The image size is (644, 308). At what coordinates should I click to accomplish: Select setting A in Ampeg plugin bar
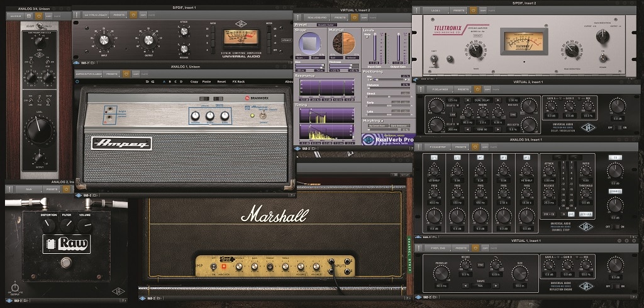point(165,81)
